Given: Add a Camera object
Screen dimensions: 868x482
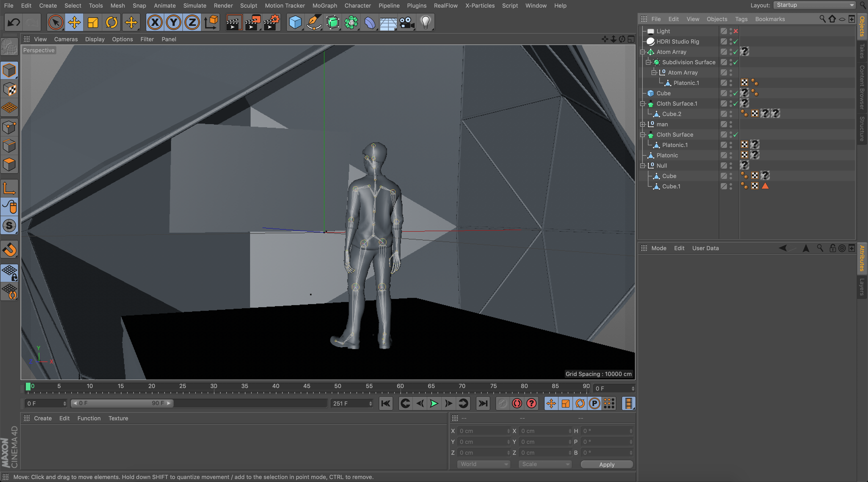Looking at the screenshot, I should [x=407, y=22].
